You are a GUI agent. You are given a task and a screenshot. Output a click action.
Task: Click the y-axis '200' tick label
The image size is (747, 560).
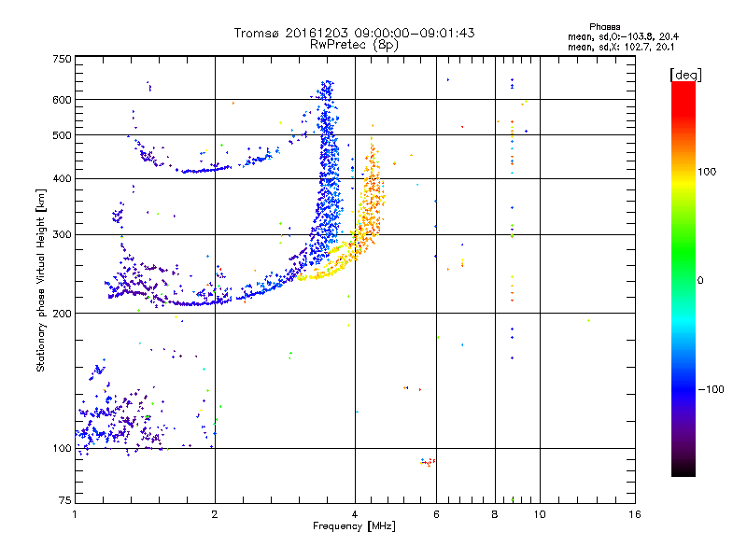pyautogui.click(x=62, y=314)
